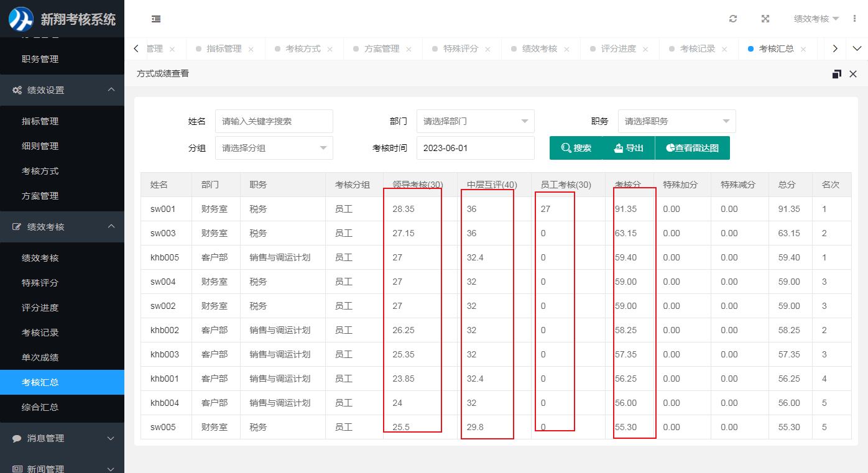
Task: Click the sidebar collapse menu icon
Action: point(156,19)
